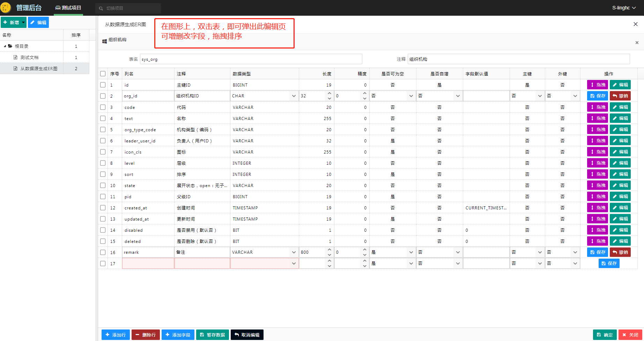This screenshot has height=341, width=644.
Task: Check the checkbox on the id row
Action: pos(103,84)
